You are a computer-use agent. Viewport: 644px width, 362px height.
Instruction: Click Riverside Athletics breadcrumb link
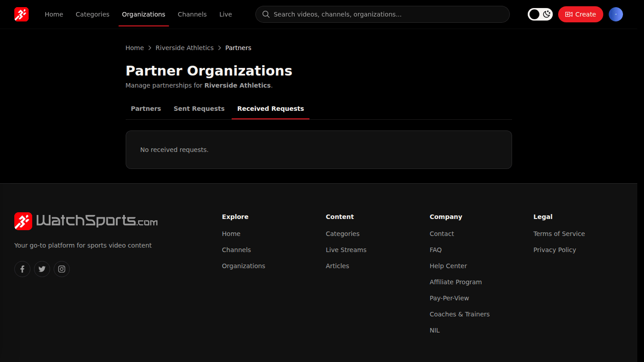tap(185, 48)
